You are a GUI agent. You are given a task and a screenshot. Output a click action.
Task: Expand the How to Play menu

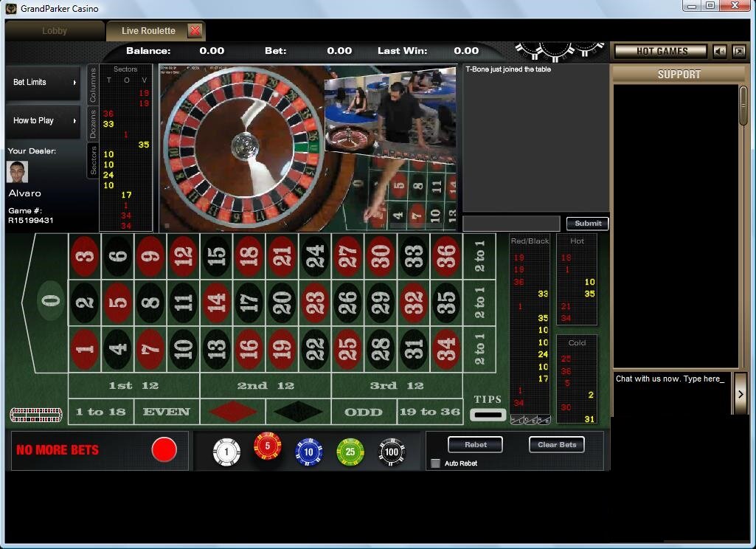click(43, 120)
